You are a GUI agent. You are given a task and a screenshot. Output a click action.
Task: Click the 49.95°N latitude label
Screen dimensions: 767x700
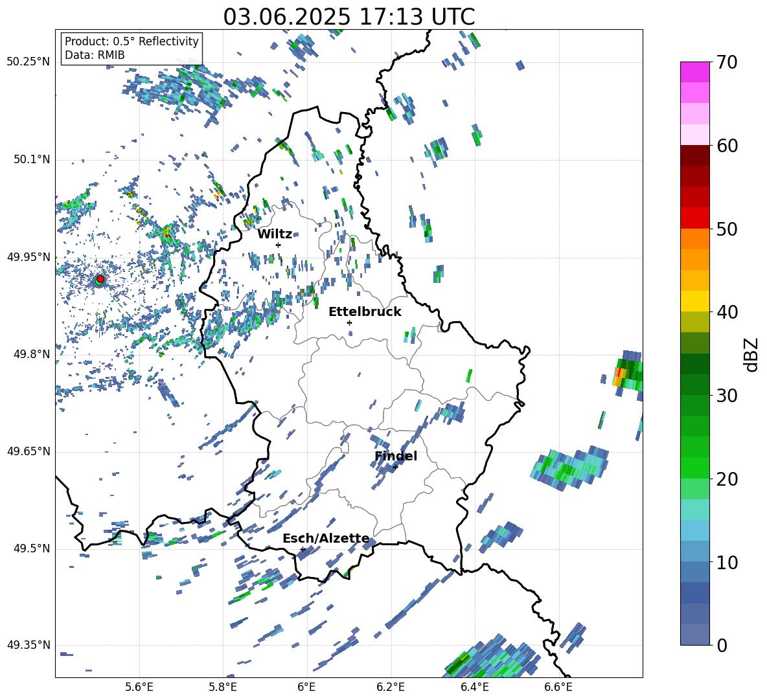click(x=29, y=257)
